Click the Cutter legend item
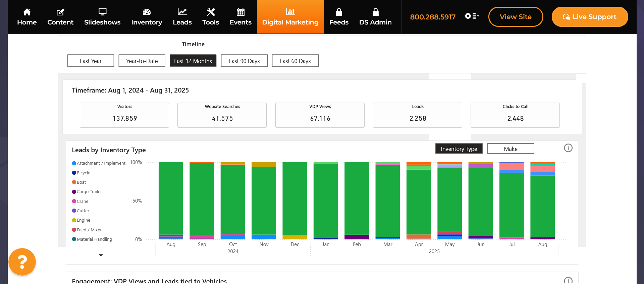This screenshot has height=284, width=644. click(x=80, y=211)
